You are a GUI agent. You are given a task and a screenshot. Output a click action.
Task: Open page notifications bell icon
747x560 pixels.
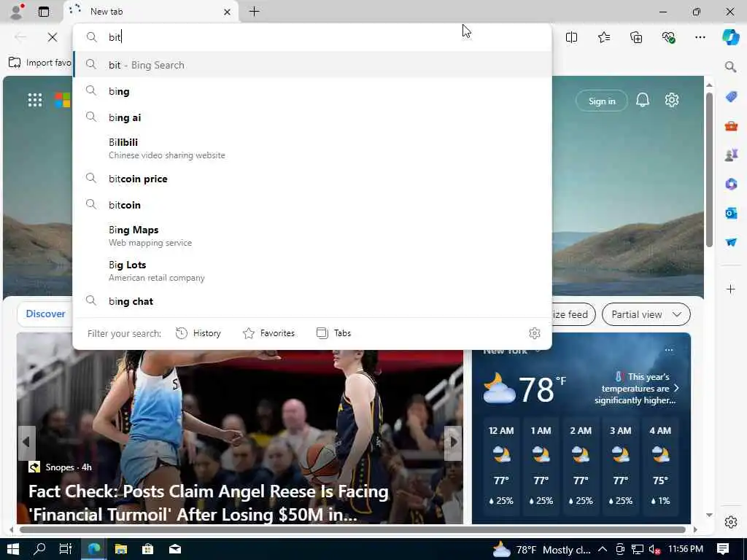[x=643, y=100]
